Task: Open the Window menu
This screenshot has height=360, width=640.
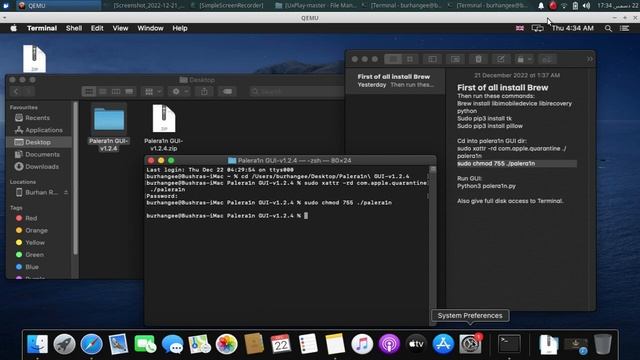Action: (x=150, y=28)
